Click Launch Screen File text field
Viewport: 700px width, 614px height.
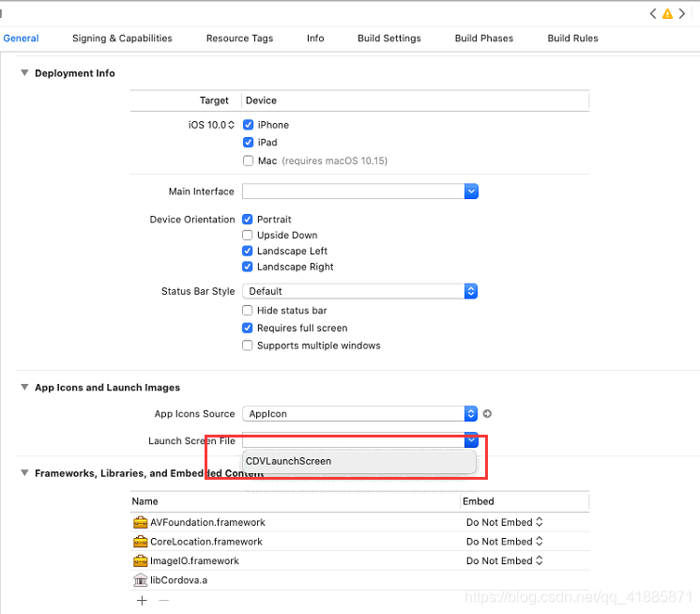pyautogui.click(x=354, y=440)
